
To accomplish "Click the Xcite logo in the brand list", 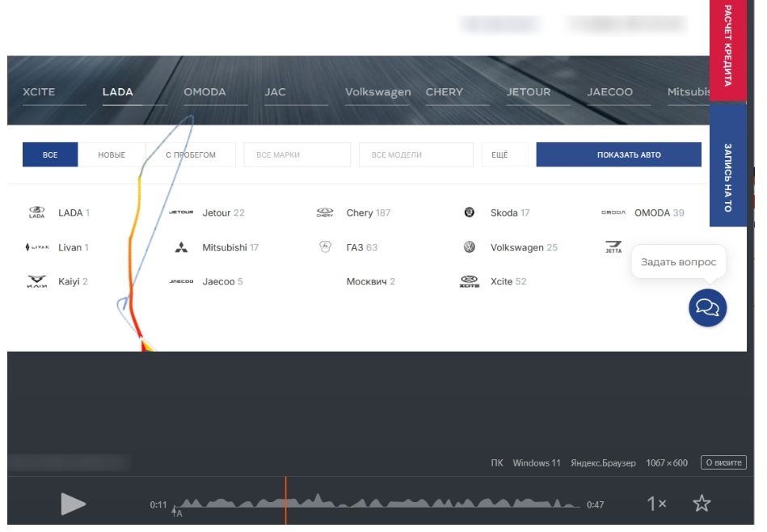I will point(469,281).
